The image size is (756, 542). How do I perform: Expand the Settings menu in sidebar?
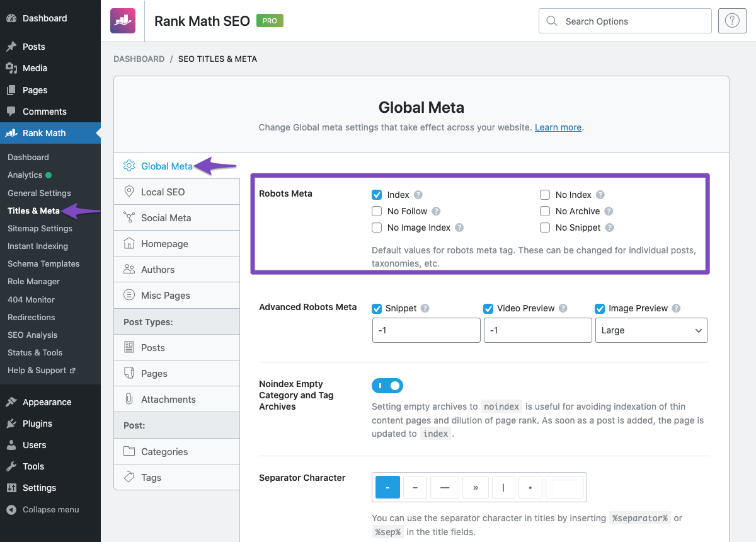(39, 488)
